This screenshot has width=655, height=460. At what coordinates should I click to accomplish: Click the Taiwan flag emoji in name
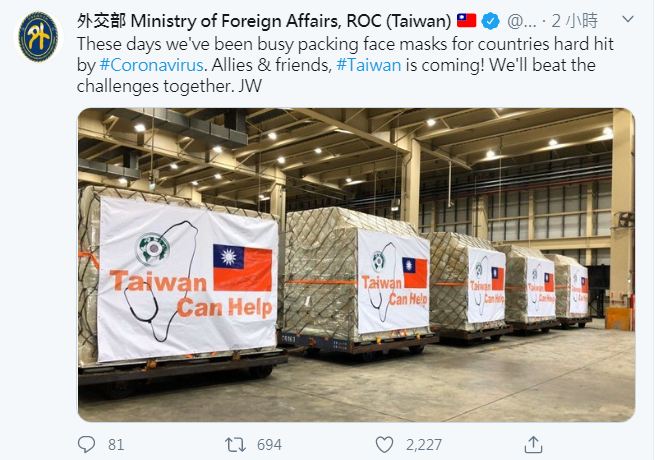(x=466, y=20)
